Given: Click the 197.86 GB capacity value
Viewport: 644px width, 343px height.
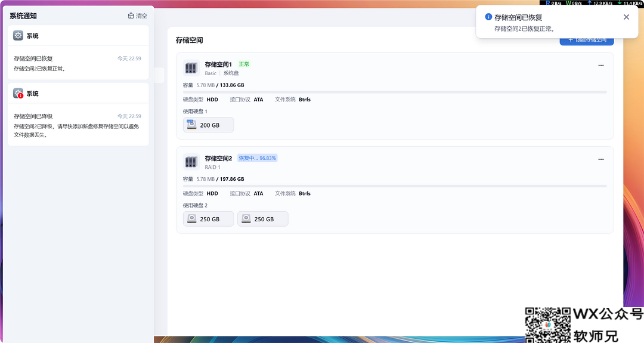Looking at the screenshot, I should (x=232, y=179).
